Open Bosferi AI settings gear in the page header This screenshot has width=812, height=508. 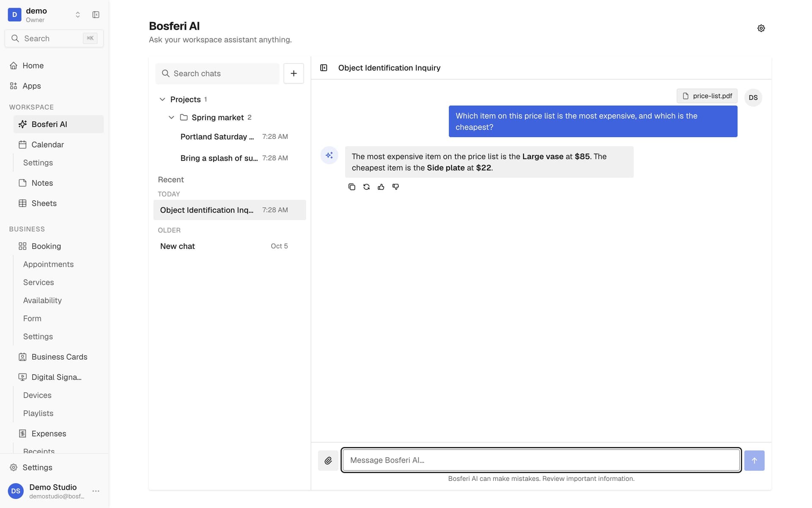761,28
